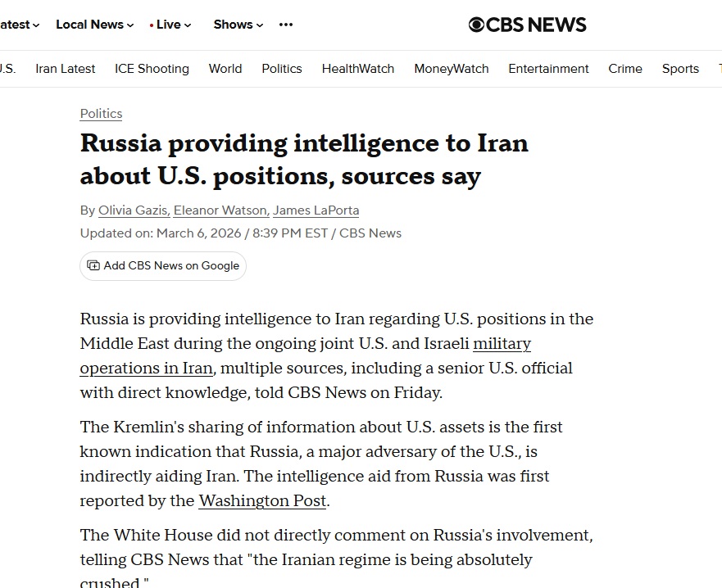Expand the Live dropdown
The image size is (722, 588).
pyautogui.click(x=170, y=25)
